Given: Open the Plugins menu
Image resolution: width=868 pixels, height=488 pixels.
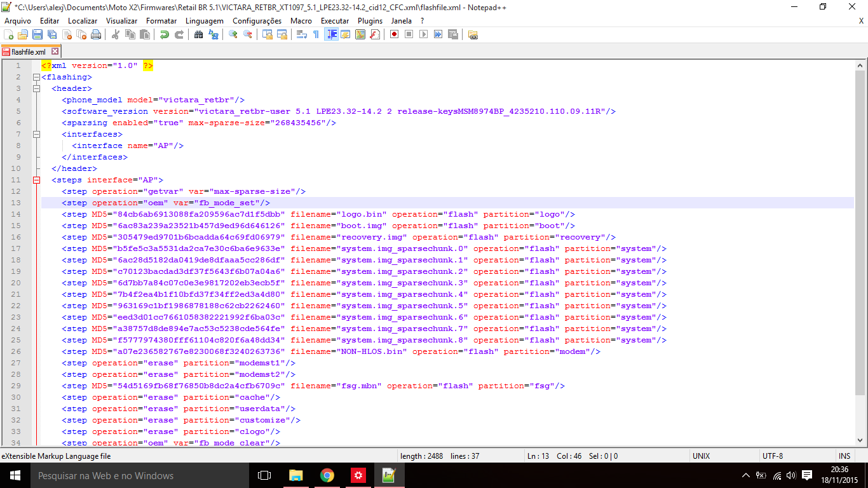Looking at the screenshot, I should pyautogui.click(x=370, y=21).
